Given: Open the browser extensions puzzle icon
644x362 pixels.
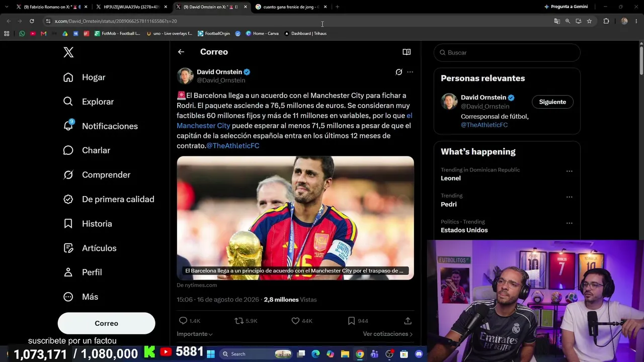Looking at the screenshot, I should pyautogui.click(x=606, y=21).
